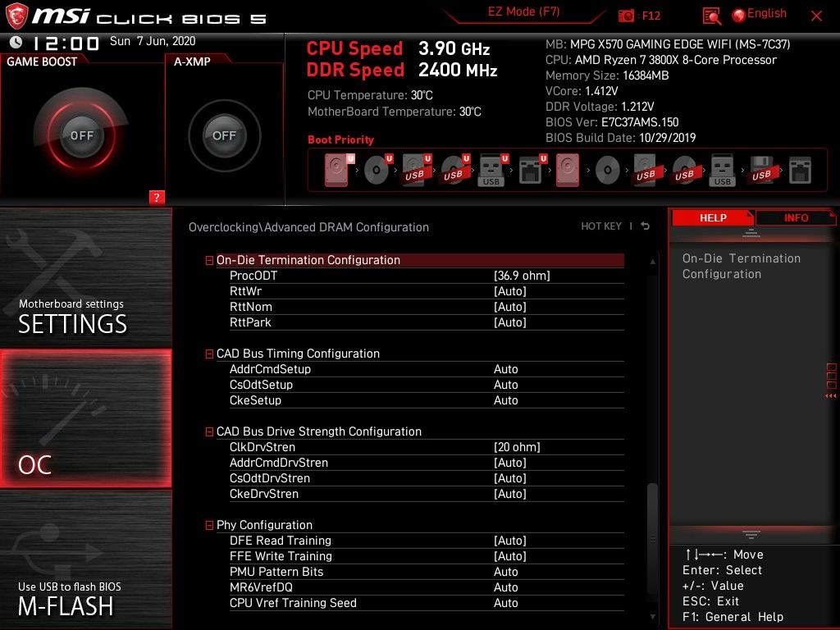Click the date Sun 7 Jun, 2020

pyautogui.click(x=153, y=41)
